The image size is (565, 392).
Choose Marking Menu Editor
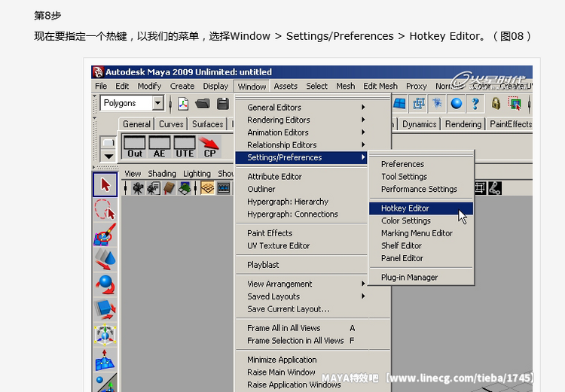point(421,233)
